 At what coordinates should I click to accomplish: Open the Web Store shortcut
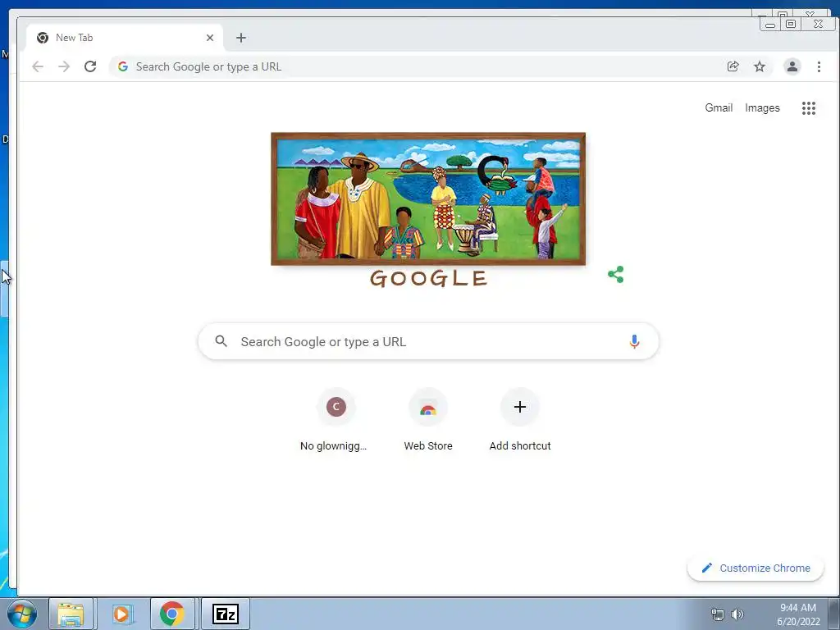(x=428, y=421)
